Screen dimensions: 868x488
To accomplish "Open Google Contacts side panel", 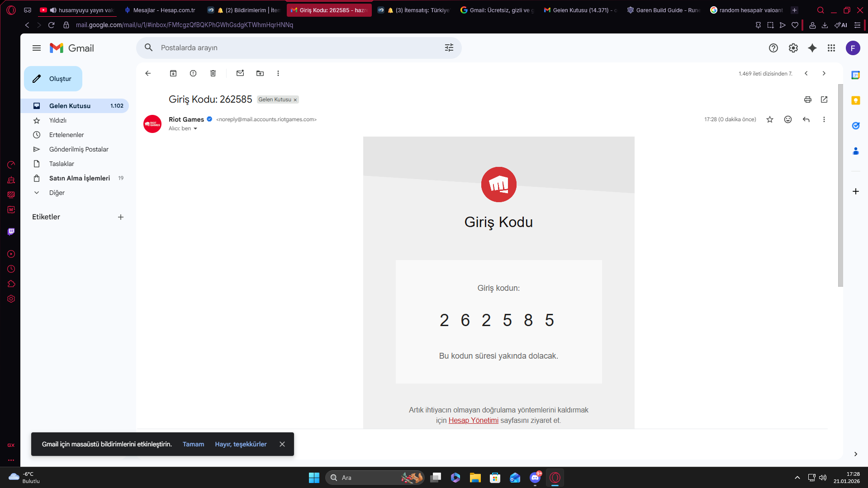I will (x=856, y=151).
